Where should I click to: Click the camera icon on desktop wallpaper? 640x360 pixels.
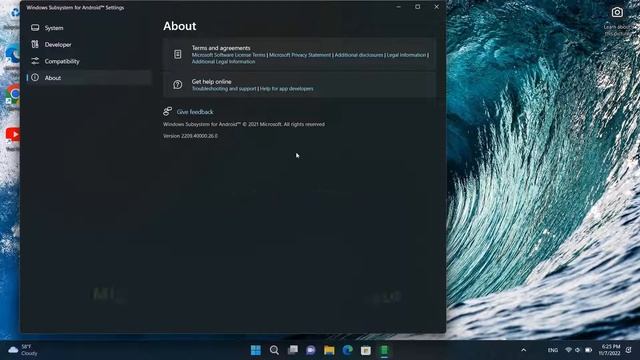pyautogui.click(x=617, y=12)
